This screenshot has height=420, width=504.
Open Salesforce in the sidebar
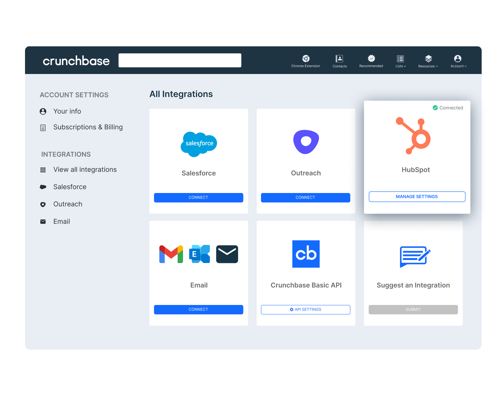coord(70,187)
